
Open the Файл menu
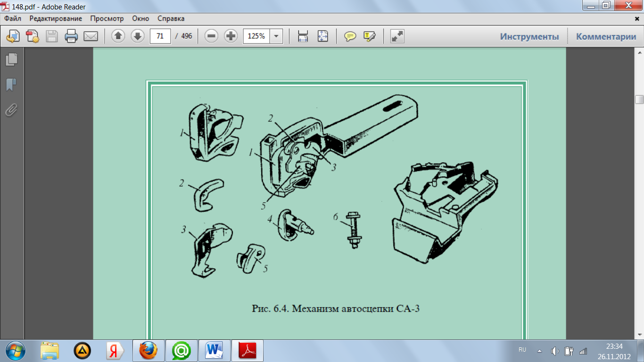point(13,19)
